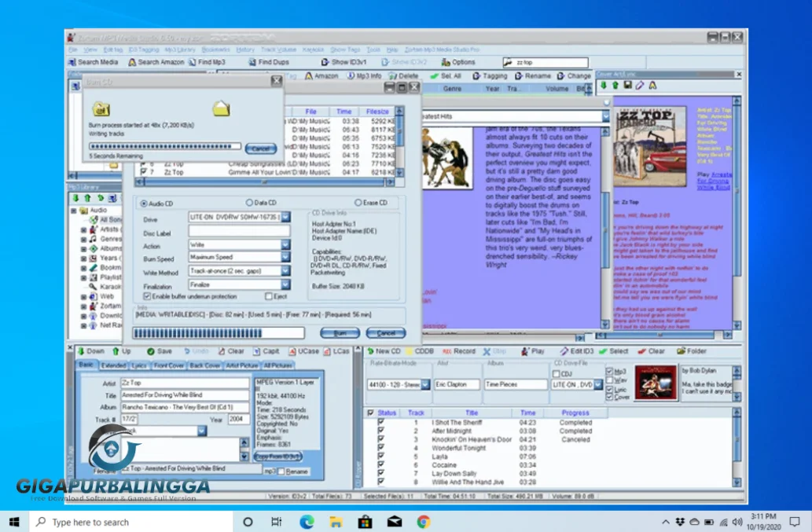
Task: Check the Eject checkbox in burn dialog
Action: point(268,296)
